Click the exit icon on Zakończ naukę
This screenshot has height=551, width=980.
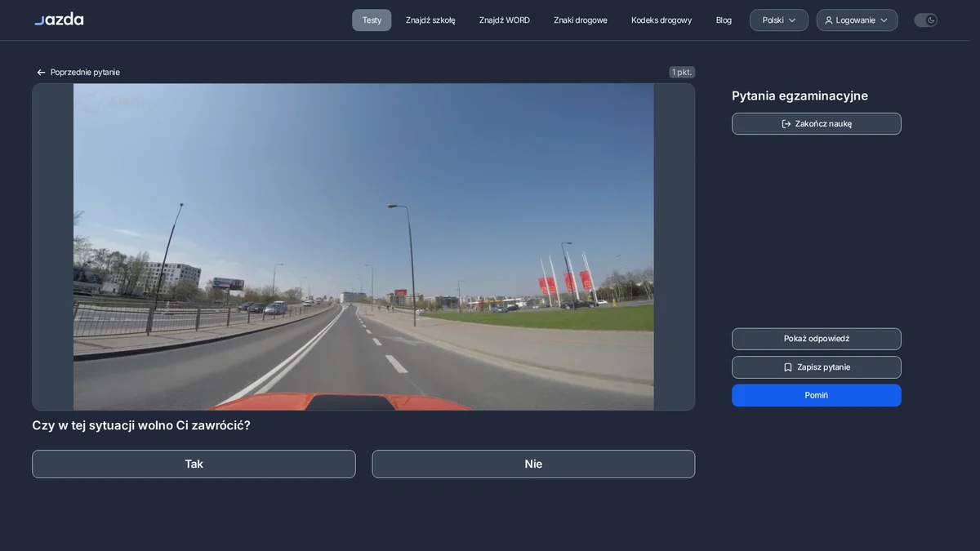point(786,124)
